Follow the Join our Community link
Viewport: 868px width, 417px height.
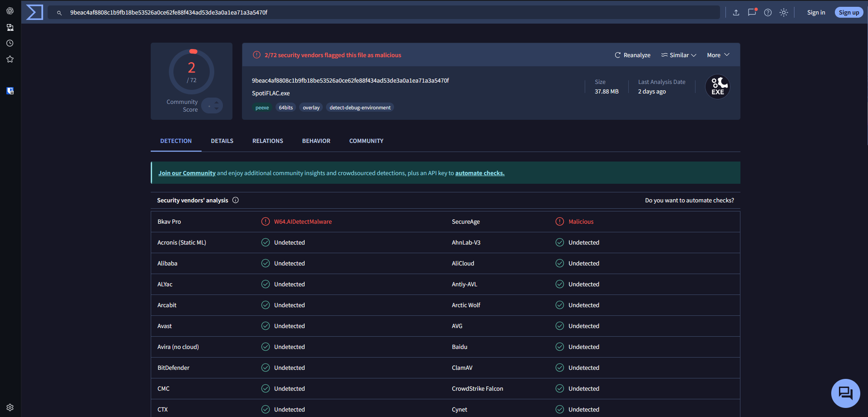click(187, 173)
